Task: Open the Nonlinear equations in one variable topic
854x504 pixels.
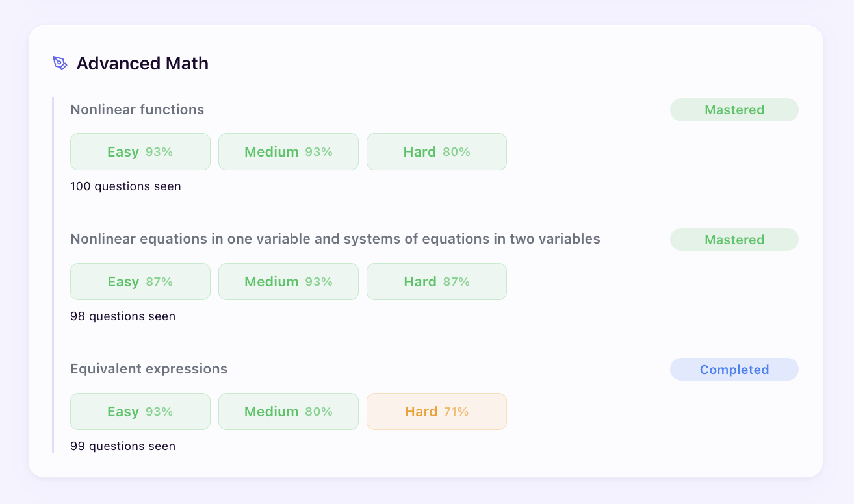Action: tap(335, 238)
